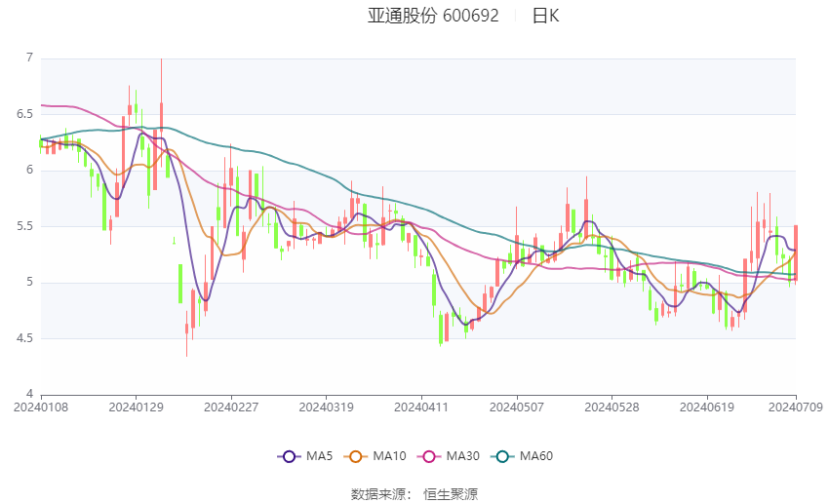
Task: Click y-axis value label 4.5
Action: click(x=24, y=338)
